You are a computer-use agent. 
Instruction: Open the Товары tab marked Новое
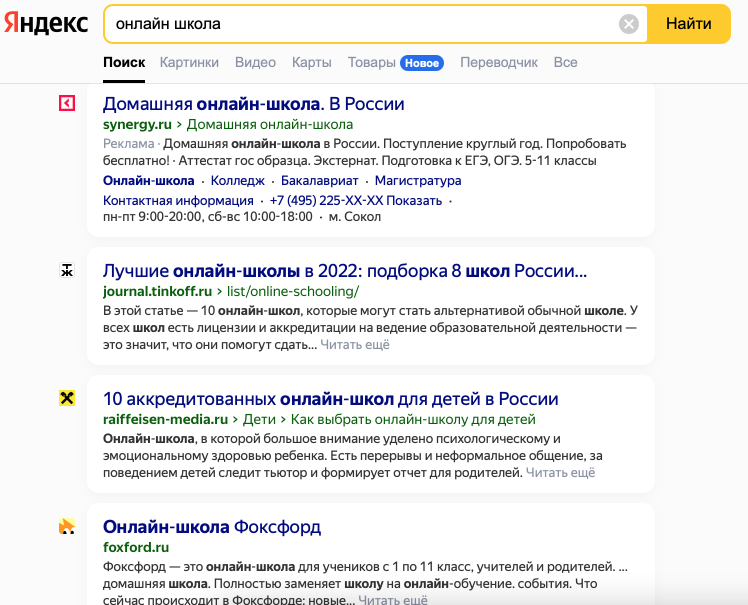(x=371, y=62)
